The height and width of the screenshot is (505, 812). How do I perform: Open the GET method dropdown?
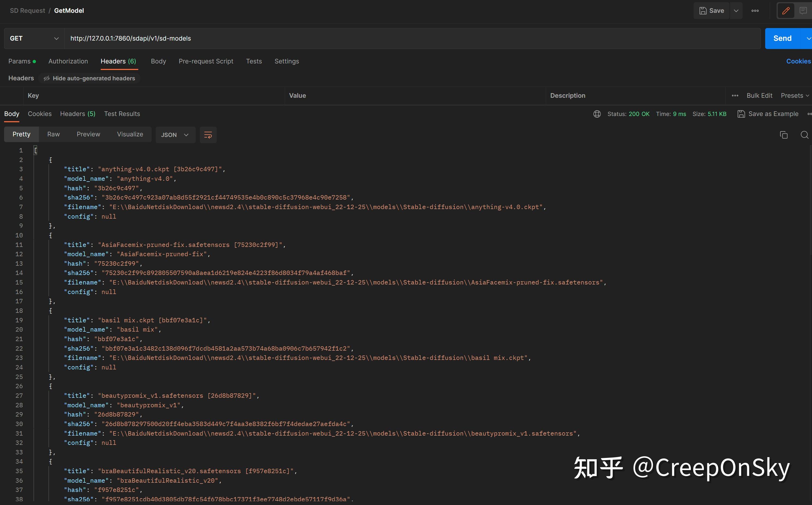33,38
